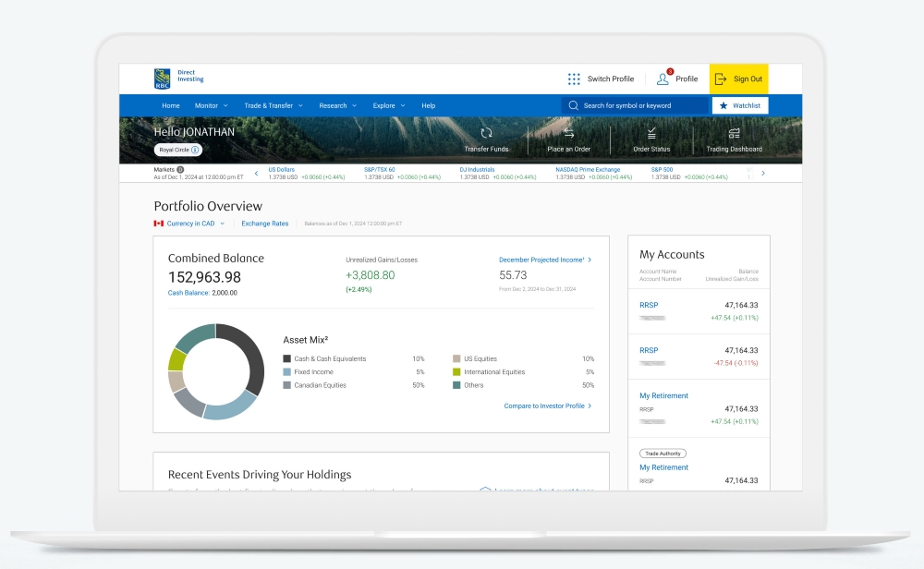Click the Transfer Funds icon

[486, 133]
